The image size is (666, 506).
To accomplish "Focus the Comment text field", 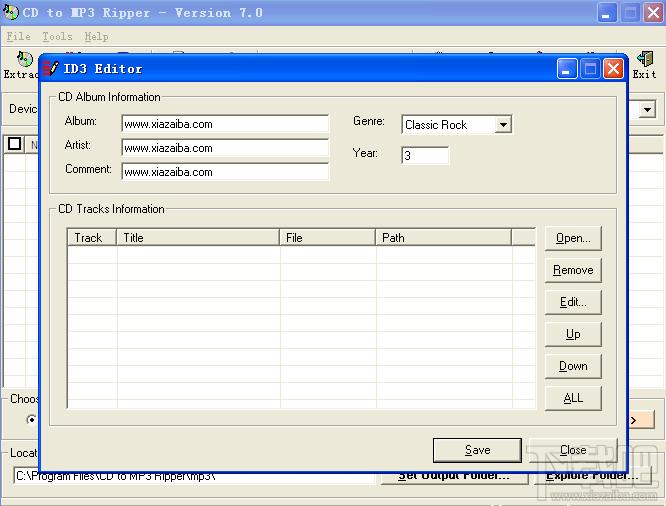I will pos(225,172).
